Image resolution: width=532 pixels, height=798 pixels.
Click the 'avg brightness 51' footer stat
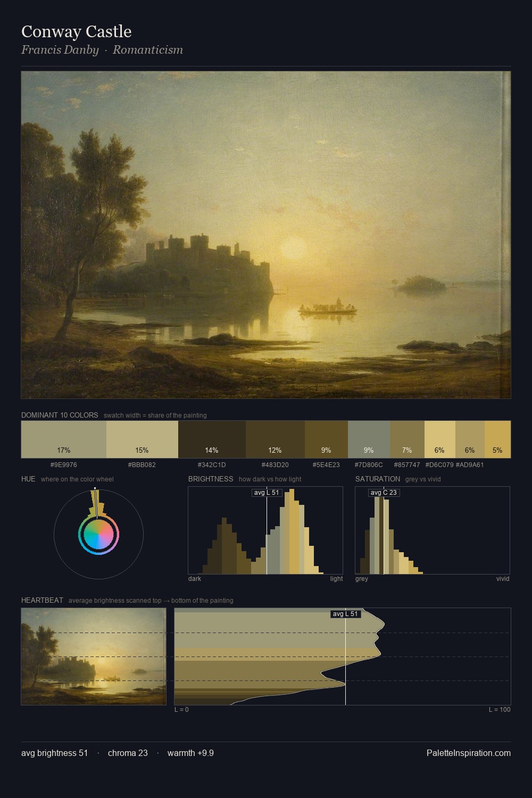click(54, 753)
